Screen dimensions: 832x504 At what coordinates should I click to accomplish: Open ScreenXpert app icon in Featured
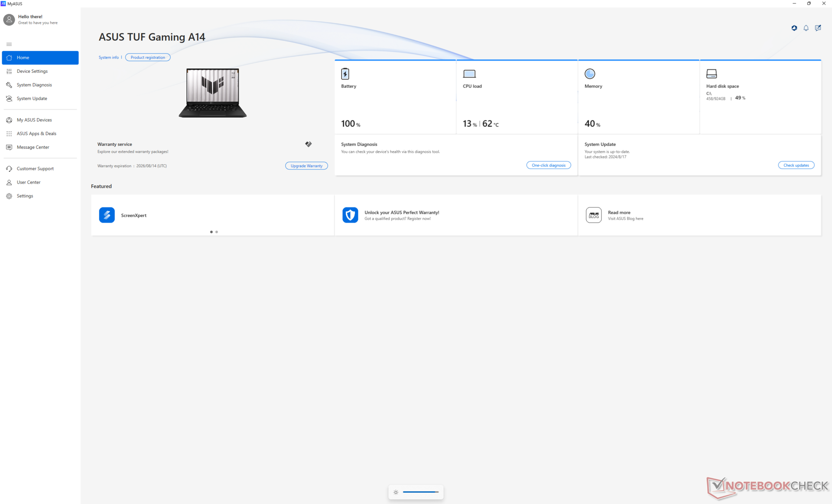107,215
